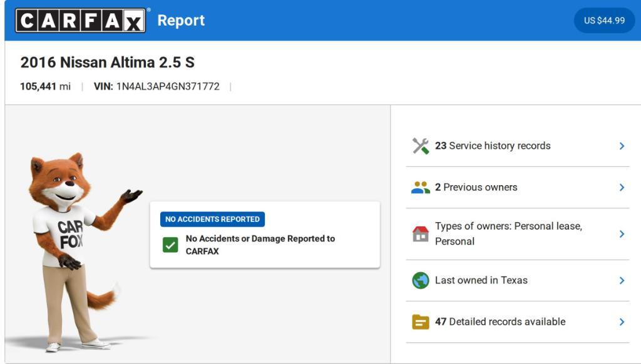Open 47 Detailed records available link
This screenshot has height=364, width=641.
tap(500, 322)
